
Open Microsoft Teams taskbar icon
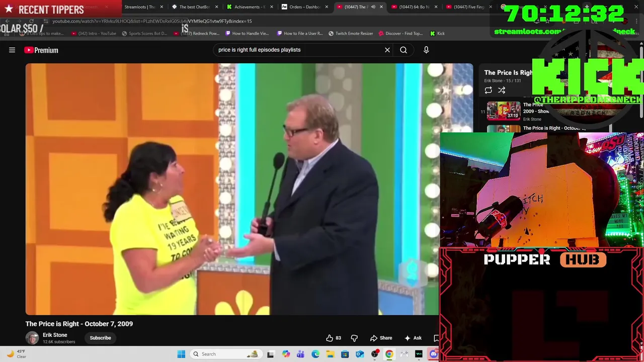click(x=300, y=354)
